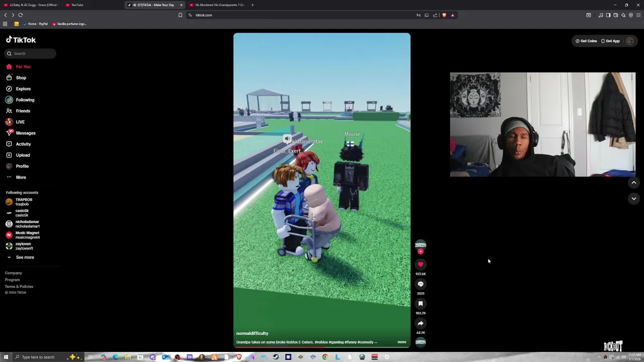Open Home - PayPal bookmark
The height and width of the screenshot is (362, 644).
pos(35,24)
